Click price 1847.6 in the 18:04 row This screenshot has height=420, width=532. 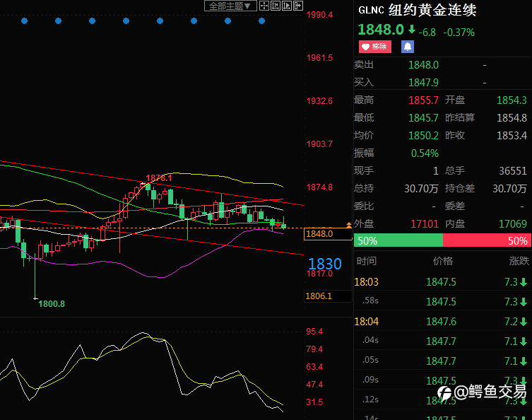click(441, 322)
